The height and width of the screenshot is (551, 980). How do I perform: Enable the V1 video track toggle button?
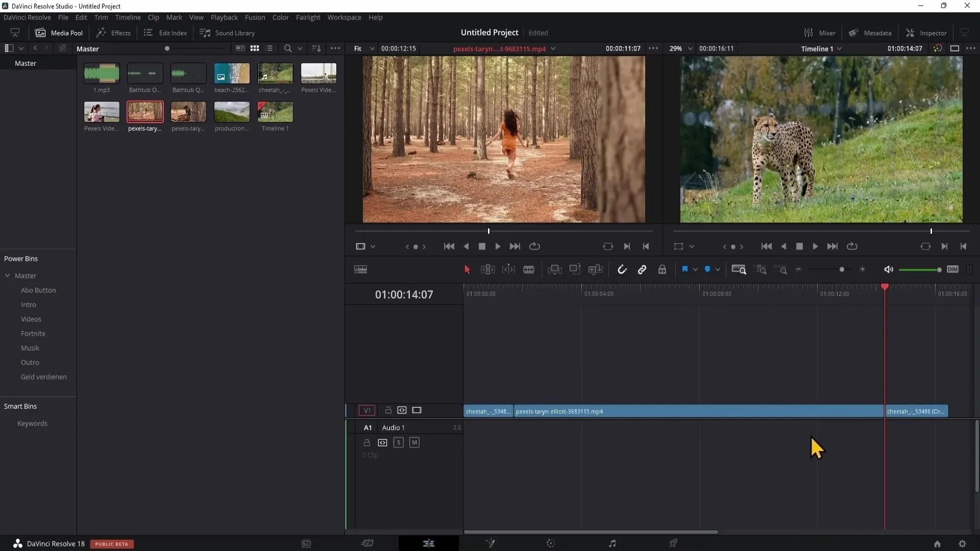coord(367,410)
